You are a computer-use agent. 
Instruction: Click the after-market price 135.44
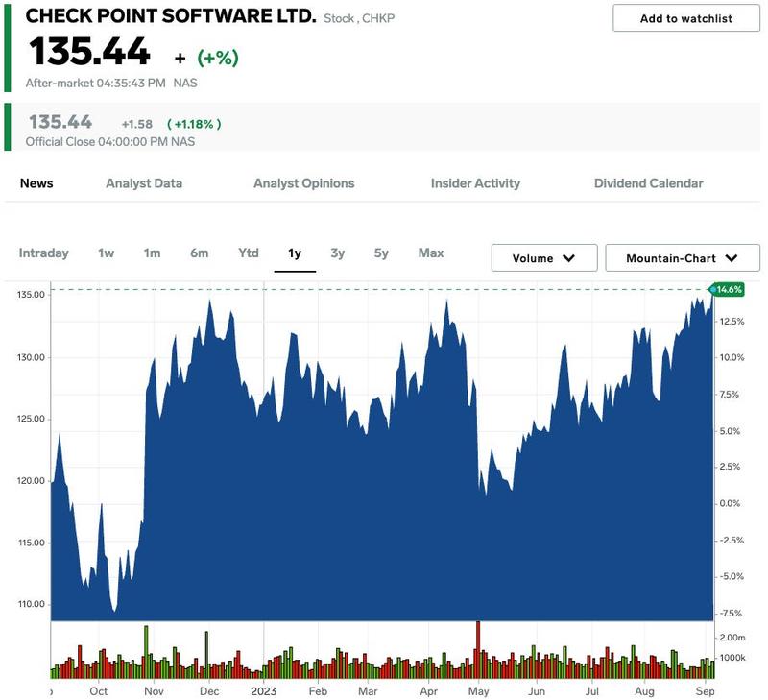point(89,52)
